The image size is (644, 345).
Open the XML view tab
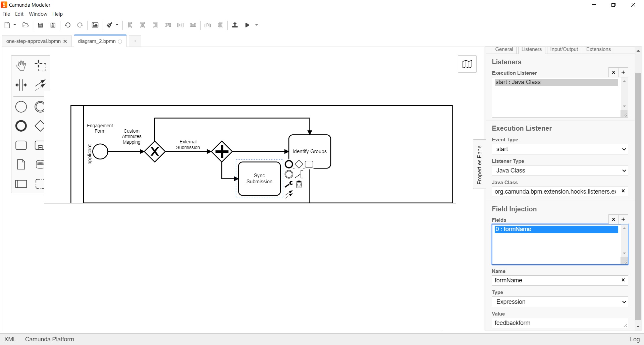pyautogui.click(x=10, y=339)
